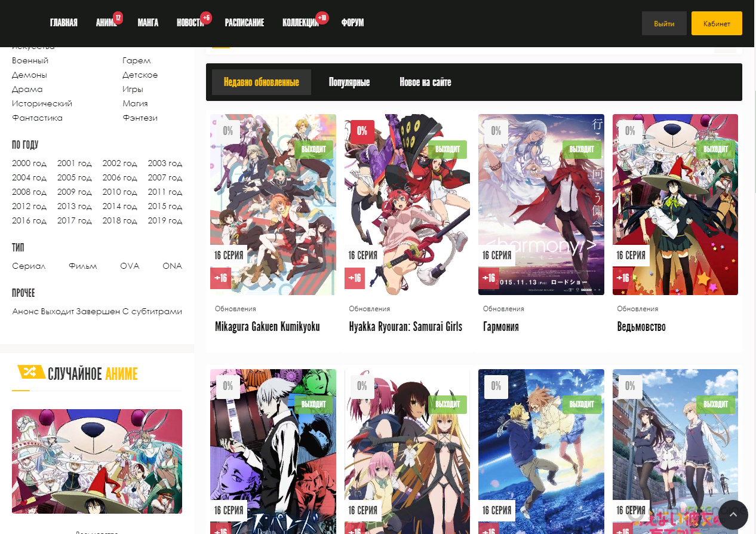The height and width of the screenshot is (534, 756).
Task: Click the 16 серия label on Mikagura poster
Action: click(x=229, y=255)
